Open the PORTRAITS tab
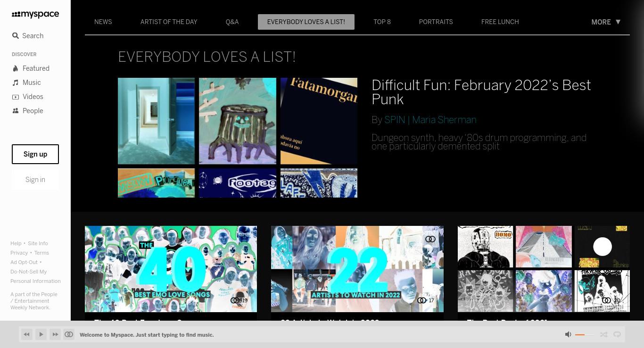The image size is (644, 348). point(436,22)
